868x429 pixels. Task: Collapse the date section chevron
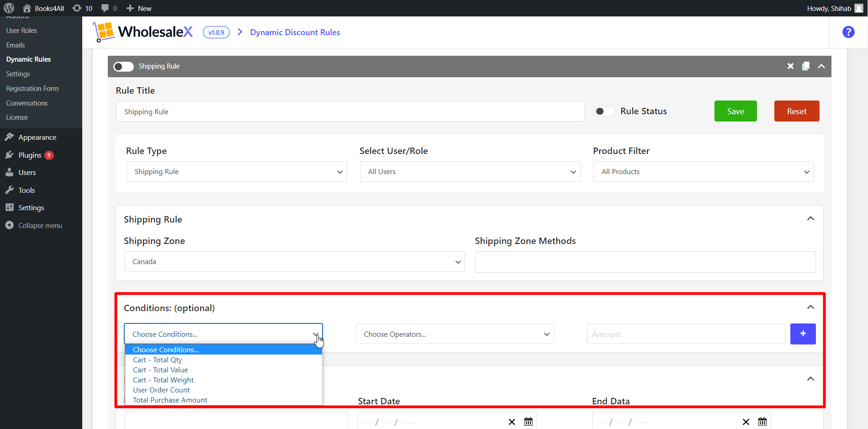pos(810,379)
